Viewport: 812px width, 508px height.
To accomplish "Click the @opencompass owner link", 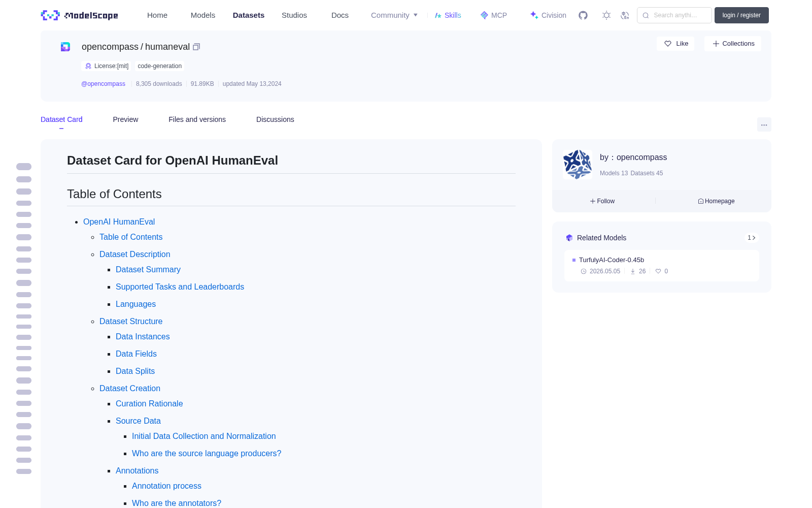I will pyautogui.click(x=103, y=84).
